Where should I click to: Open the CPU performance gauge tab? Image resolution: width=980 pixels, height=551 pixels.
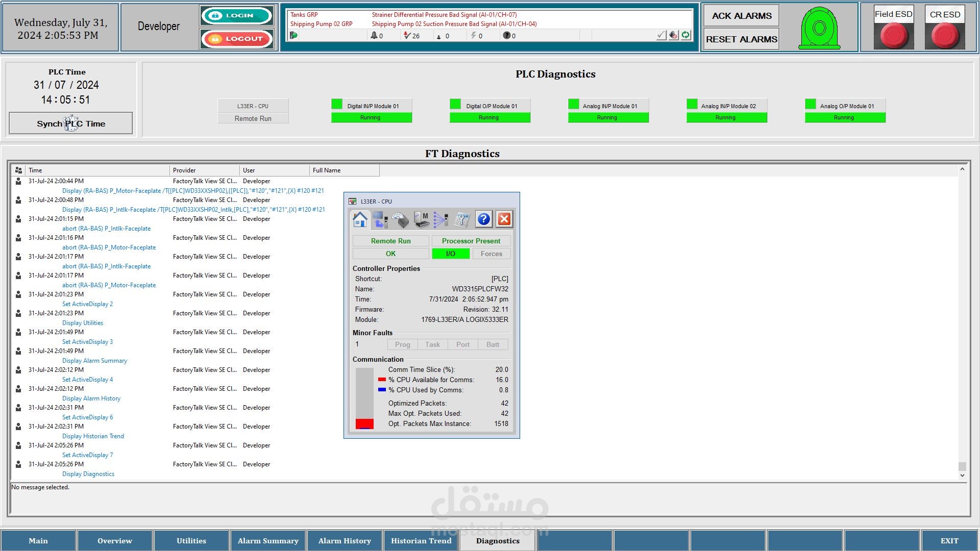401,219
